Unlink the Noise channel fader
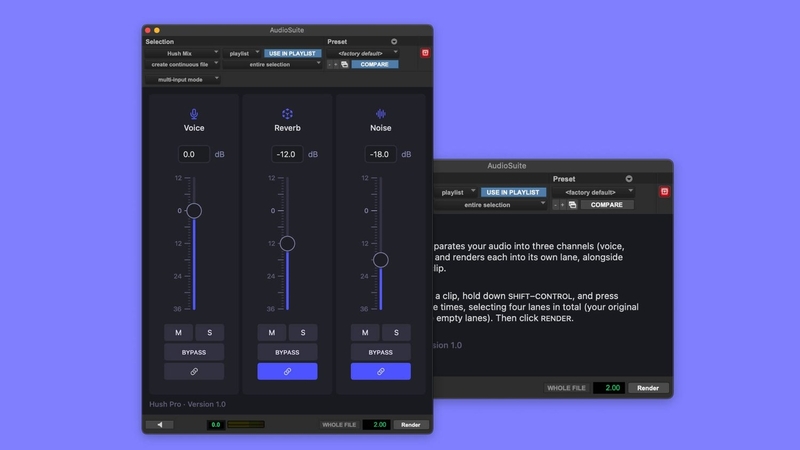 (x=381, y=371)
